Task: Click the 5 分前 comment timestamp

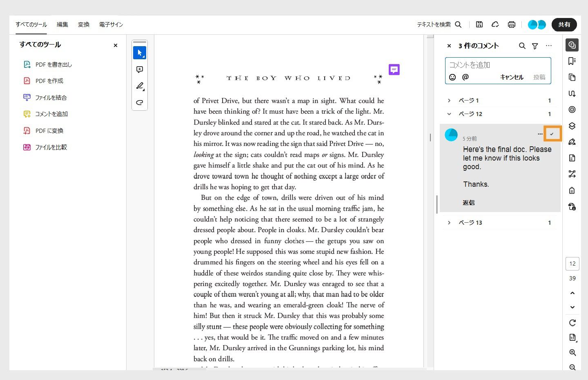Action: pyautogui.click(x=470, y=139)
